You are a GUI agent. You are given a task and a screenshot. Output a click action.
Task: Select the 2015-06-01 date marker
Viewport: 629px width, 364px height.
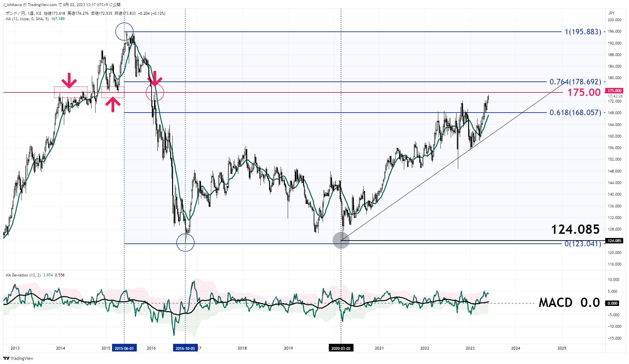124,348
